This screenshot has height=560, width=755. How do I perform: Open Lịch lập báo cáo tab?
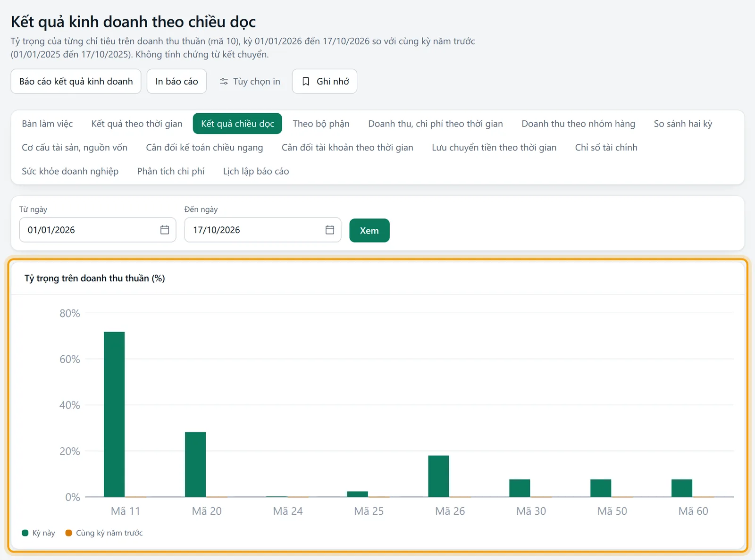[256, 171]
